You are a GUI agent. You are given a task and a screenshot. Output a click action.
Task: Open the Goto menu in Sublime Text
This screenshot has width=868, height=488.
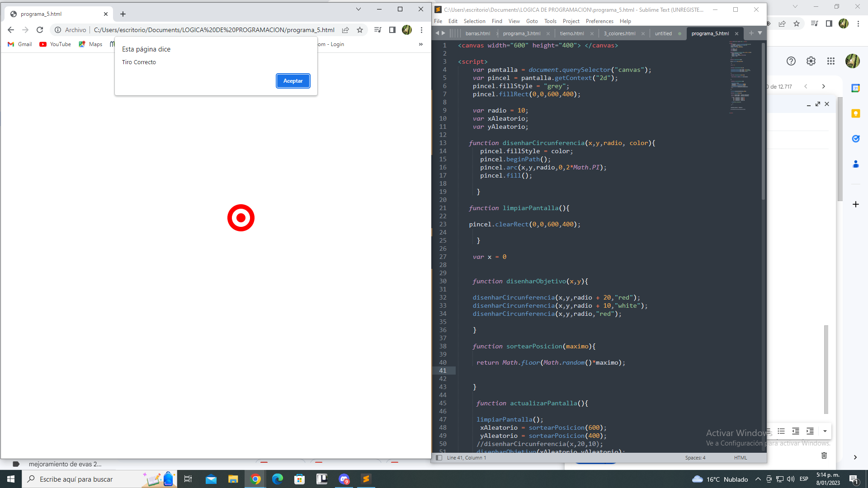(x=532, y=21)
